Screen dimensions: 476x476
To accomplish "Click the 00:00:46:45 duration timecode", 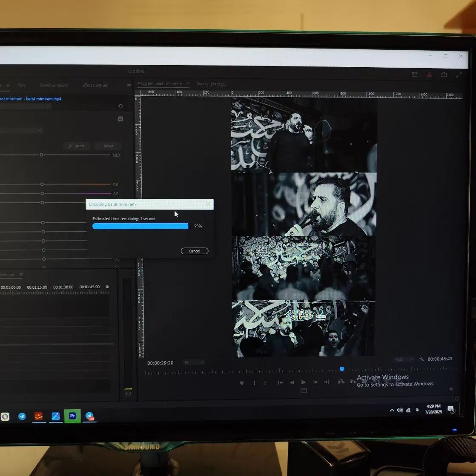I will (440, 359).
